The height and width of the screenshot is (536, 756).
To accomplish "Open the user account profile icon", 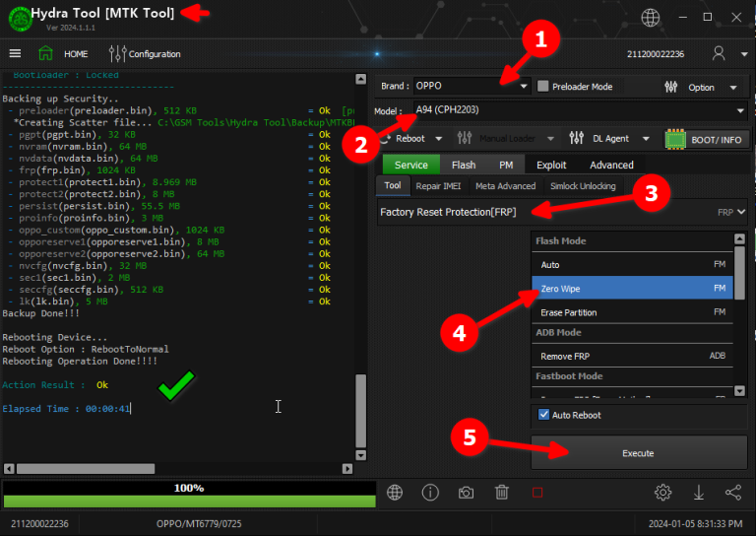I will coord(719,53).
